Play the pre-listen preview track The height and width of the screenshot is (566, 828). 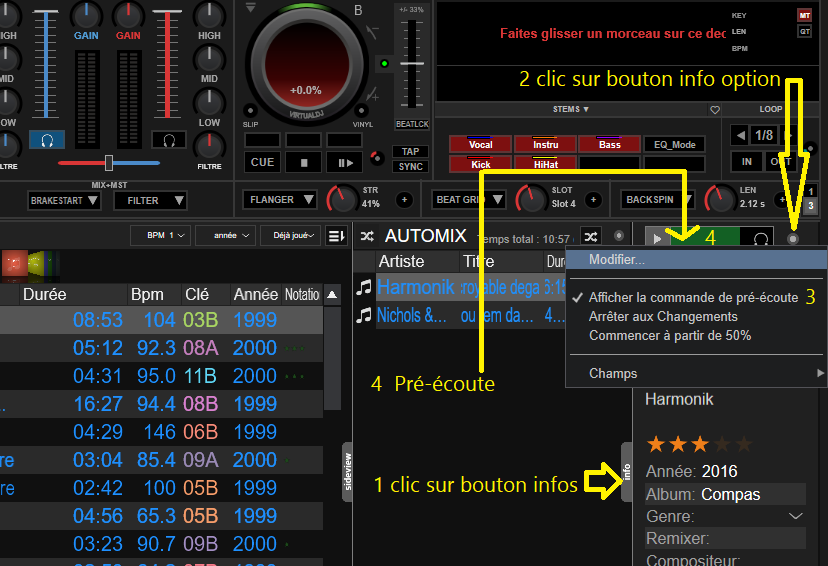pos(656,239)
